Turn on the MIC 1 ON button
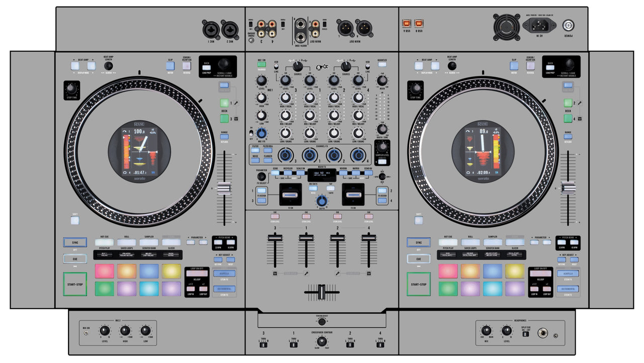Viewport: 644px width, 363px height. [x=262, y=65]
